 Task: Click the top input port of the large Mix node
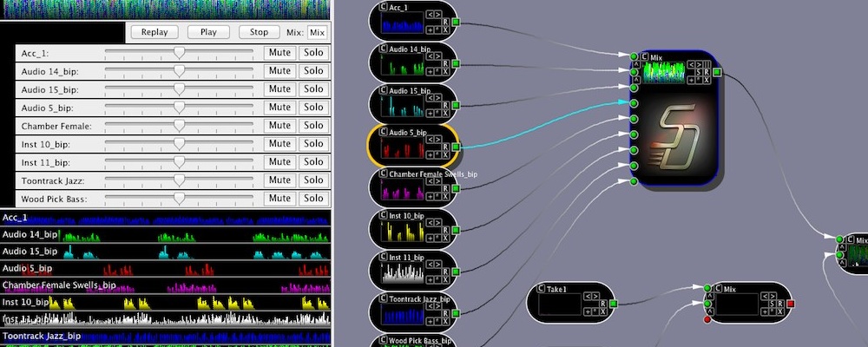coord(634,56)
